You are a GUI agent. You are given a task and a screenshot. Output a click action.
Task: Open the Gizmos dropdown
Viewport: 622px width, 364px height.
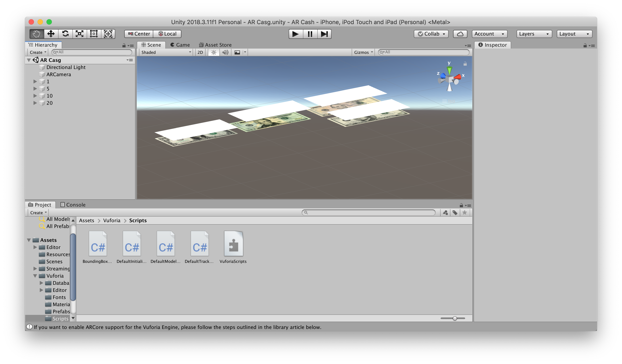[x=363, y=52]
